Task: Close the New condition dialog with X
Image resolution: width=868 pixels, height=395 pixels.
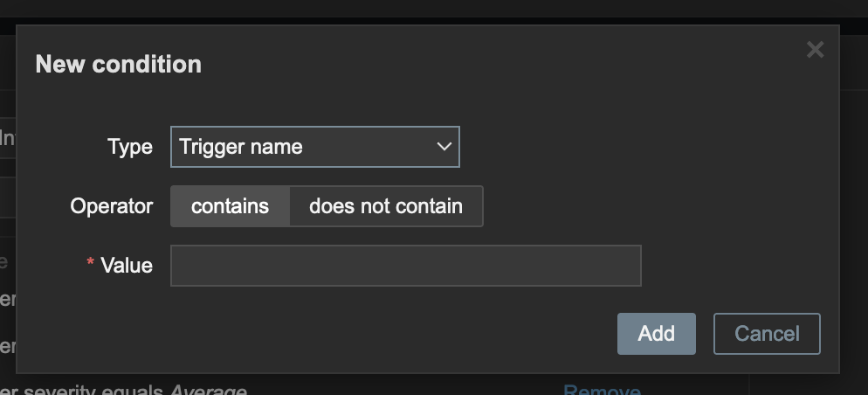Action: pos(815,50)
